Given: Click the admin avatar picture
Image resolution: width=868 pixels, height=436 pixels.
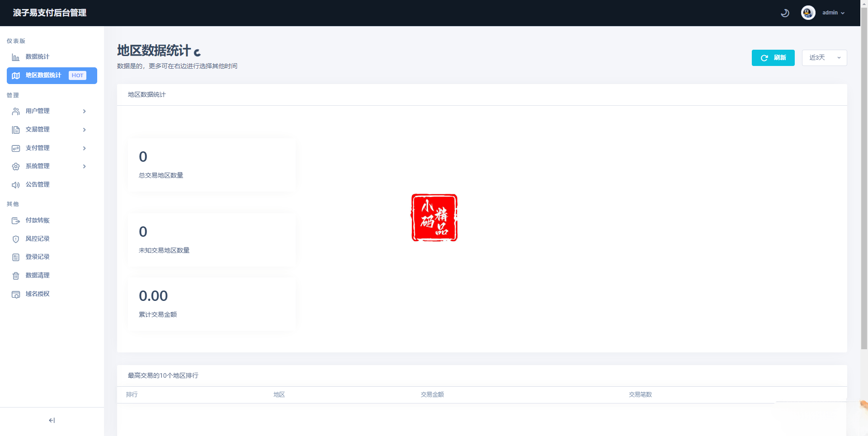Looking at the screenshot, I should pyautogui.click(x=808, y=13).
